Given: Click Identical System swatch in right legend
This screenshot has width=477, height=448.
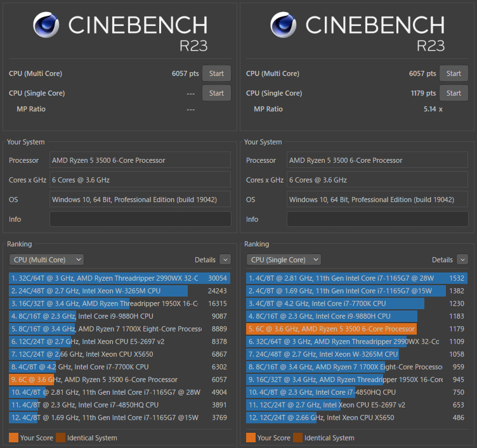Looking at the screenshot, I should 298,438.
